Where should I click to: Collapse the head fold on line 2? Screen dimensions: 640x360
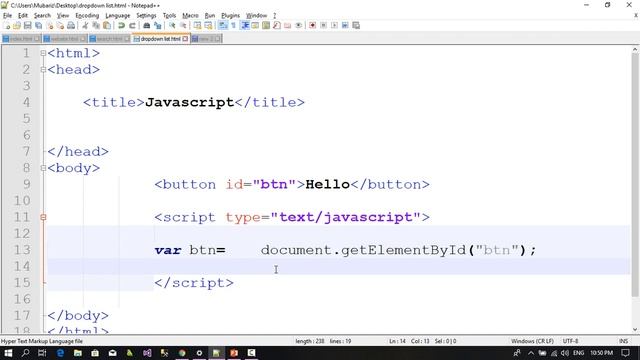click(x=43, y=70)
